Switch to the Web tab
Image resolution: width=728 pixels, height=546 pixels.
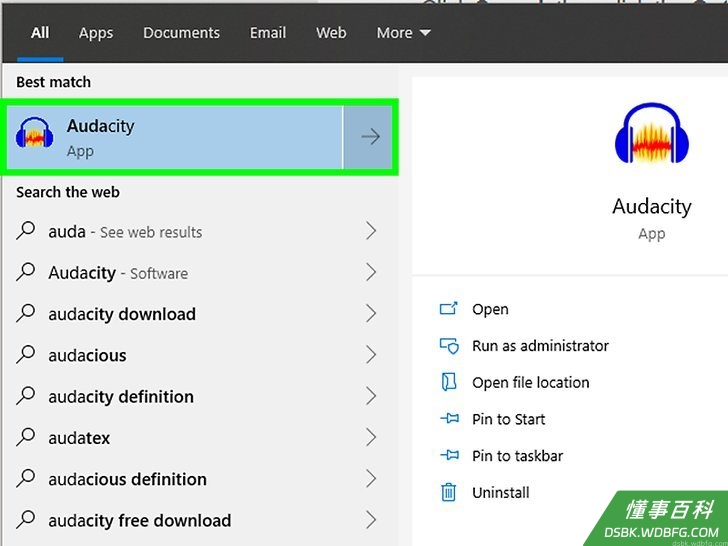[x=331, y=33]
